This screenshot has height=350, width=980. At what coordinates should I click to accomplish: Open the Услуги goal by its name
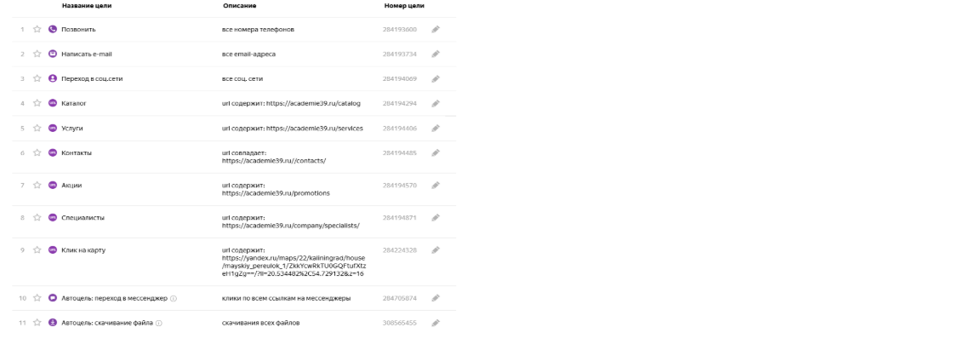pos(71,129)
